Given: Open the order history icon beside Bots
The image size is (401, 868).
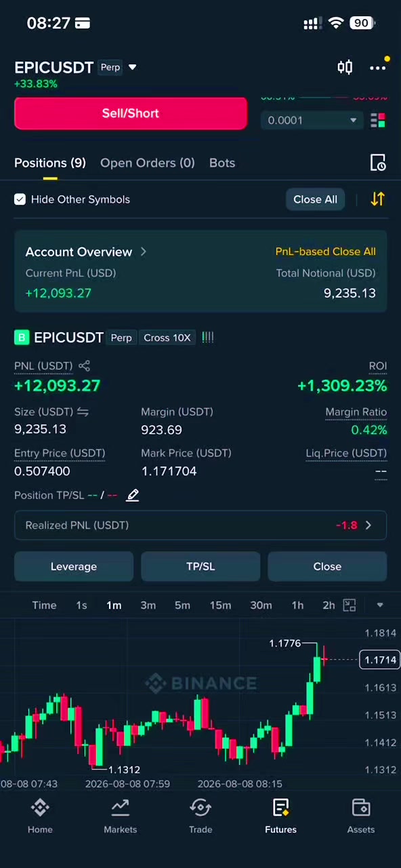Looking at the screenshot, I should (x=378, y=163).
